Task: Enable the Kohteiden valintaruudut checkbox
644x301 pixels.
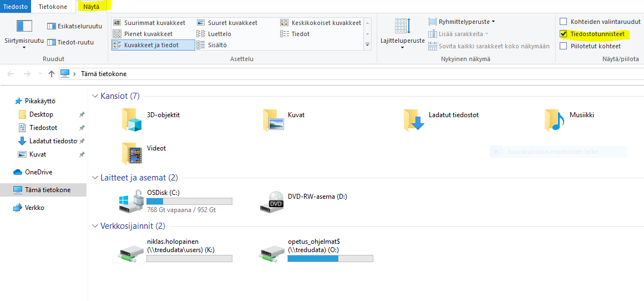Action: click(564, 22)
